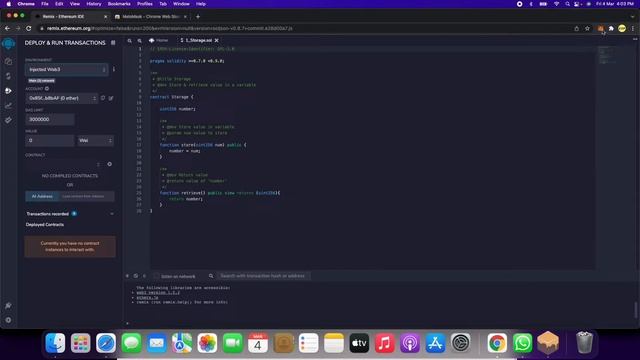The image size is (640, 360).
Task: Click the Load contract from Address field
Action: pos(87,196)
